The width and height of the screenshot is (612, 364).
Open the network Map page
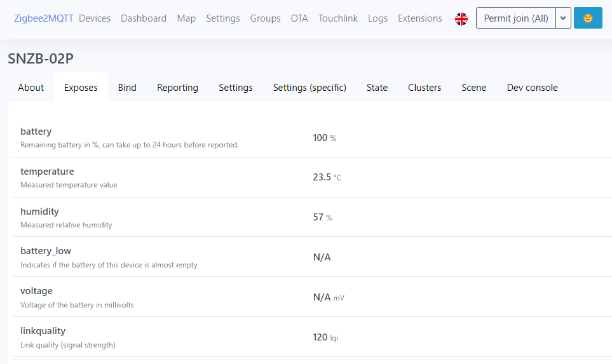[x=186, y=18]
